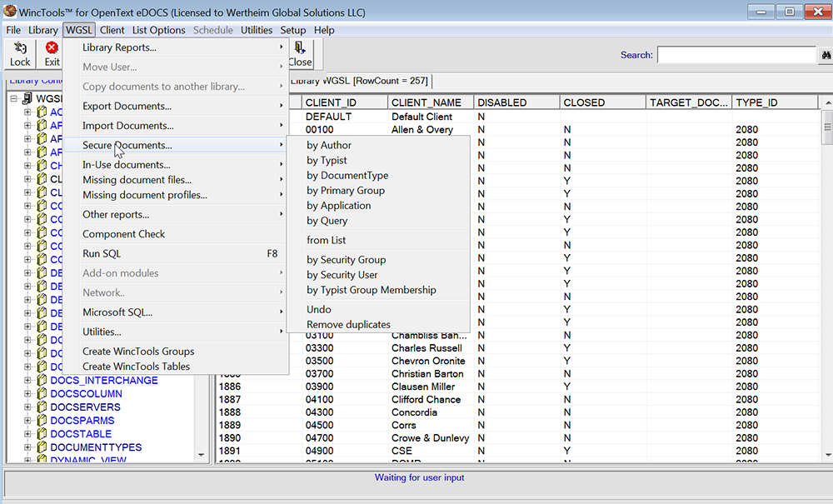Open Missing document profiles submenu
833x504 pixels.
[x=175, y=195]
